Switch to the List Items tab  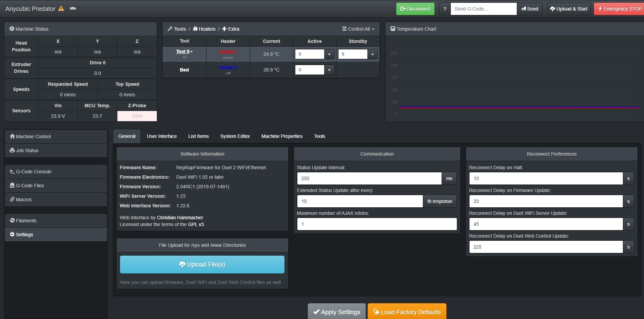[x=199, y=136]
